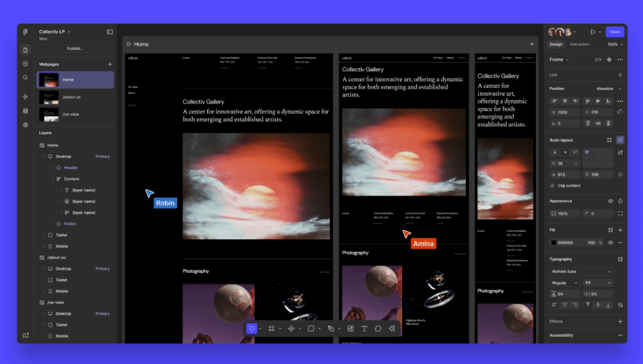This screenshot has width=643, height=364.
Task: Add section with plus at top of canvas
Action: pyautogui.click(x=532, y=44)
